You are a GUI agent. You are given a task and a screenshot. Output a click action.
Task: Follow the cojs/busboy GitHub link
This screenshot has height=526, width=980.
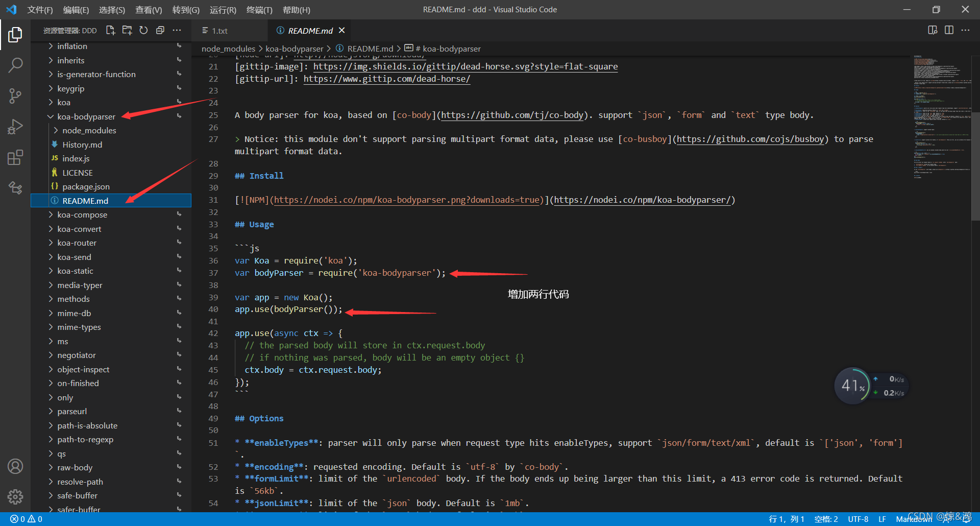(x=750, y=139)
